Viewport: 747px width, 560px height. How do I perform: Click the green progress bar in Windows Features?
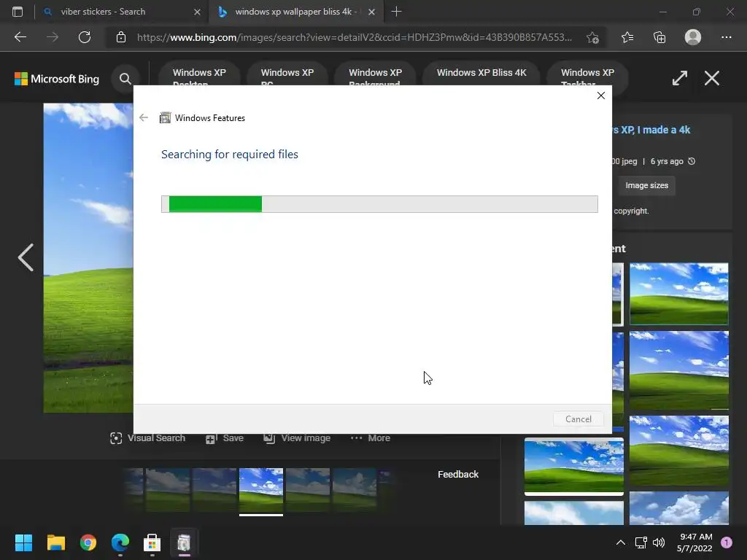point(379,204)
